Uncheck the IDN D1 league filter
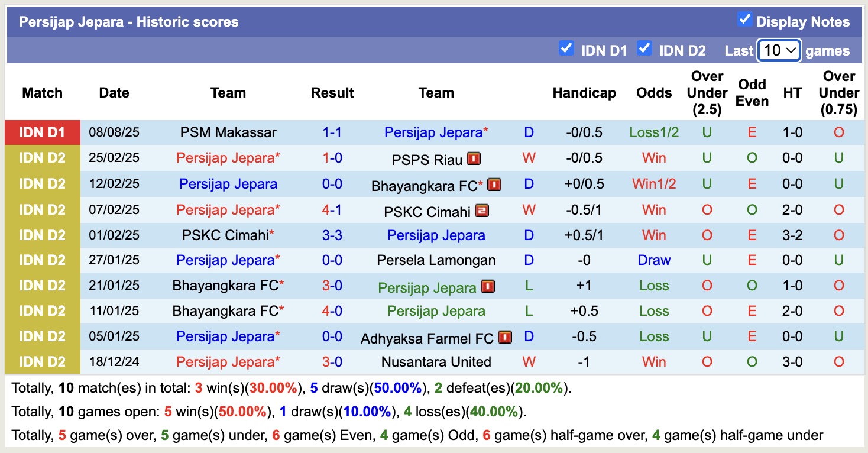The height and width of the screenshot is (453, 868). pos(566,48)
